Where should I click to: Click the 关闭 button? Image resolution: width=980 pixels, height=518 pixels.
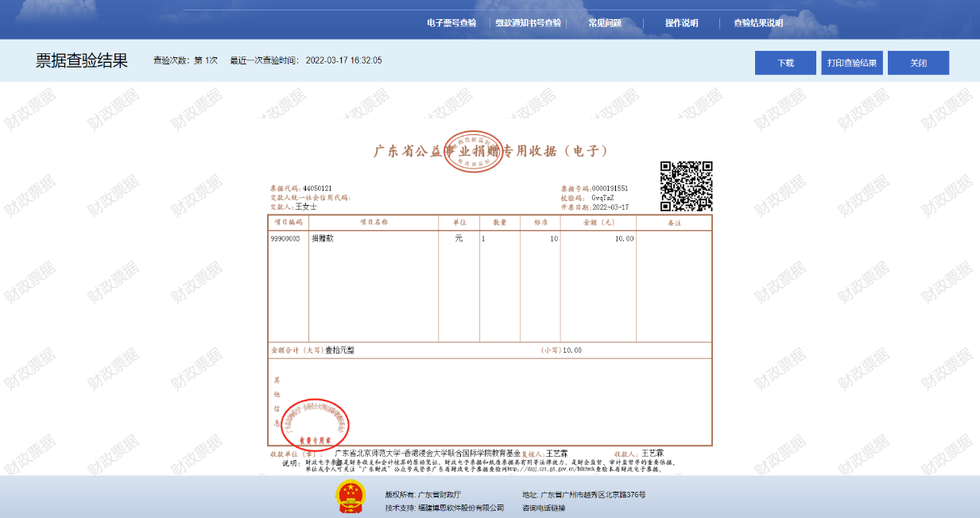(x=918, y=63)
